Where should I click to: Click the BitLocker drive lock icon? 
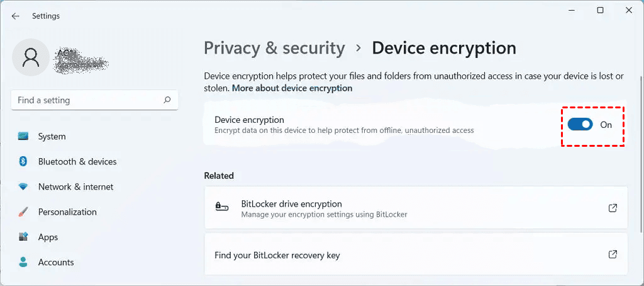tap(221, 207)
